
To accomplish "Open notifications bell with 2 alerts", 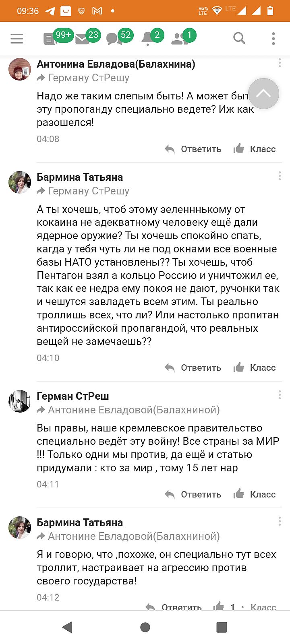I will pyautogui.click(x=147, y=39).
